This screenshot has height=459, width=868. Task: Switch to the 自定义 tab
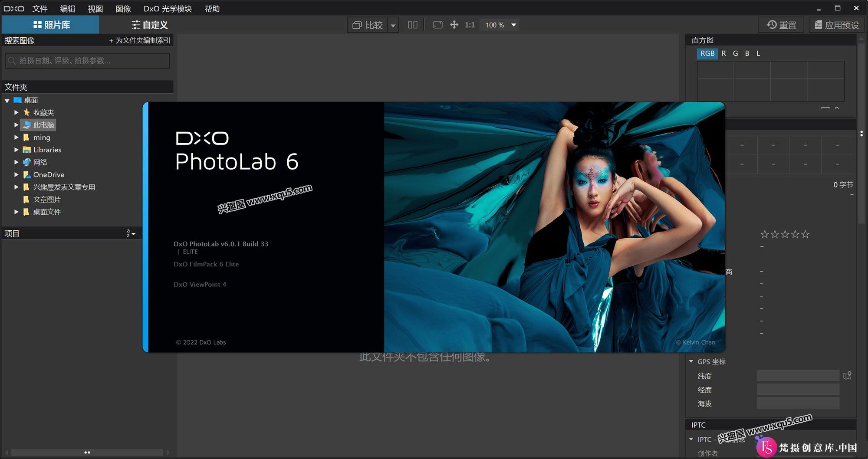pyautogui.click(x=149, y=25)
